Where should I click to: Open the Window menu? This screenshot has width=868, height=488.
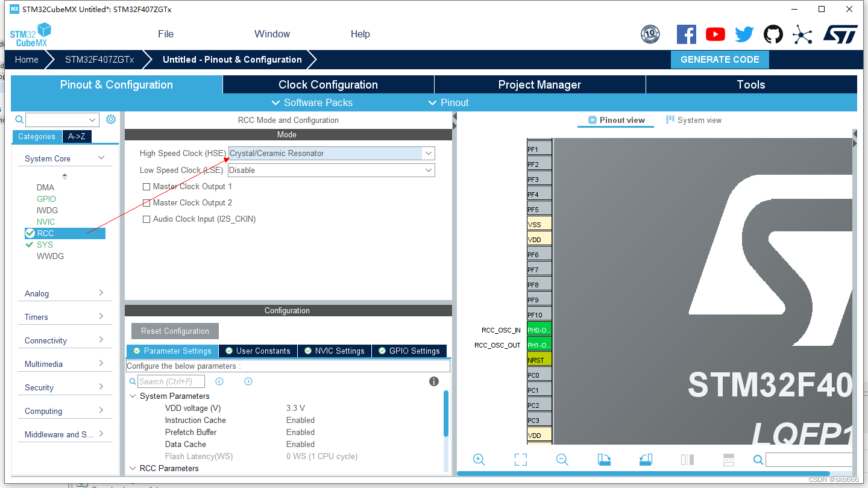272,34
